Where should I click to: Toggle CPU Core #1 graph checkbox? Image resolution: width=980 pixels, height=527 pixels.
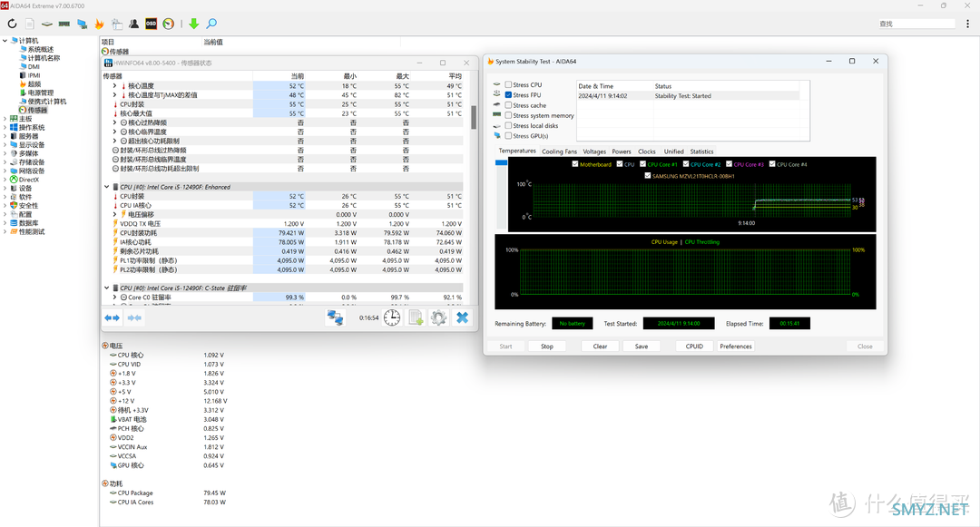642,164
